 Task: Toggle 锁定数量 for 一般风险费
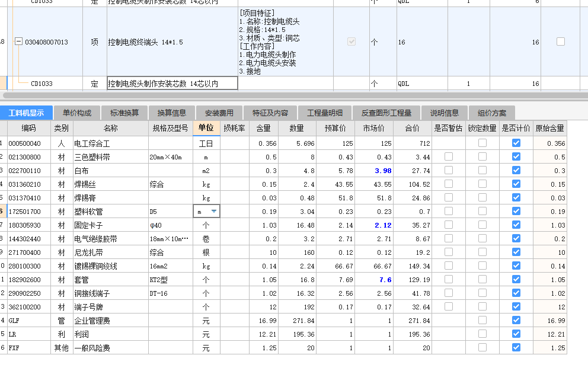pos(482,347)
